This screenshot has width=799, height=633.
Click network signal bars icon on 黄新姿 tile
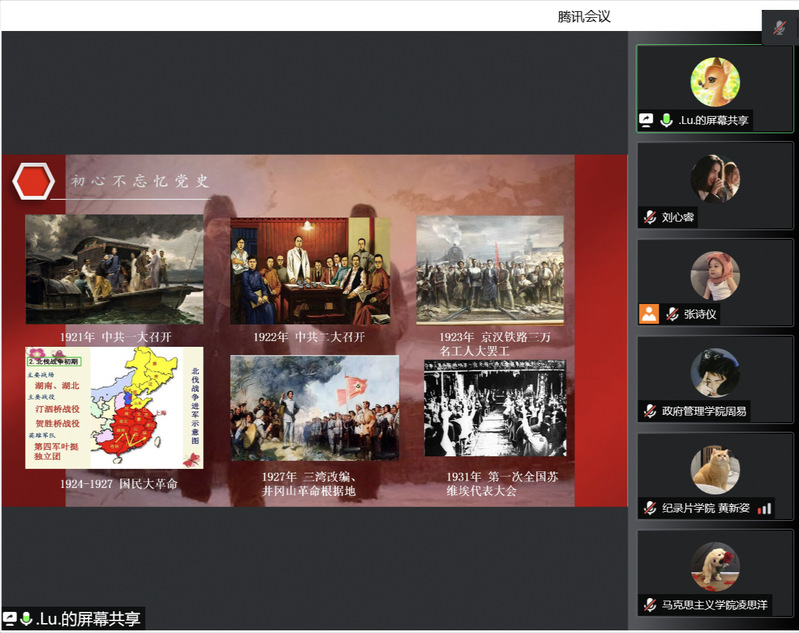point(765,508)
